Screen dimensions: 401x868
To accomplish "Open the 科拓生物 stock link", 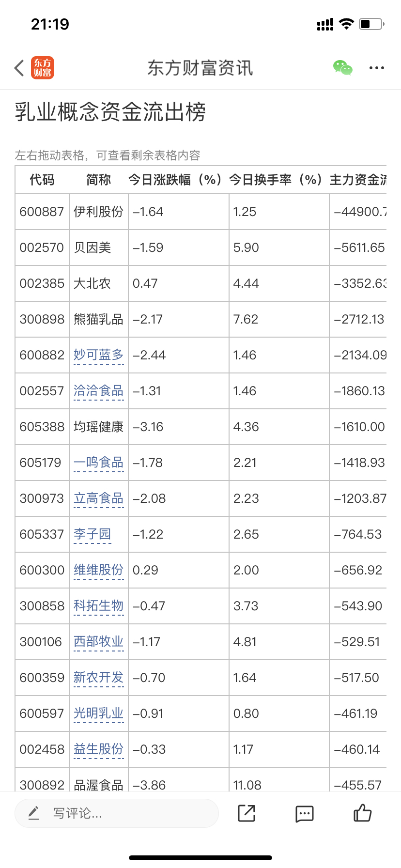I will (99, 606).
